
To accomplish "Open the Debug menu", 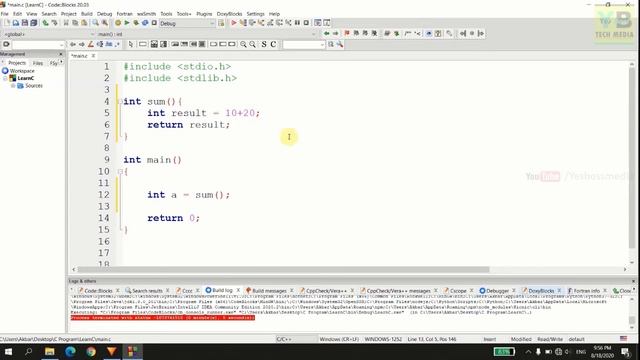I will point(104,14).
